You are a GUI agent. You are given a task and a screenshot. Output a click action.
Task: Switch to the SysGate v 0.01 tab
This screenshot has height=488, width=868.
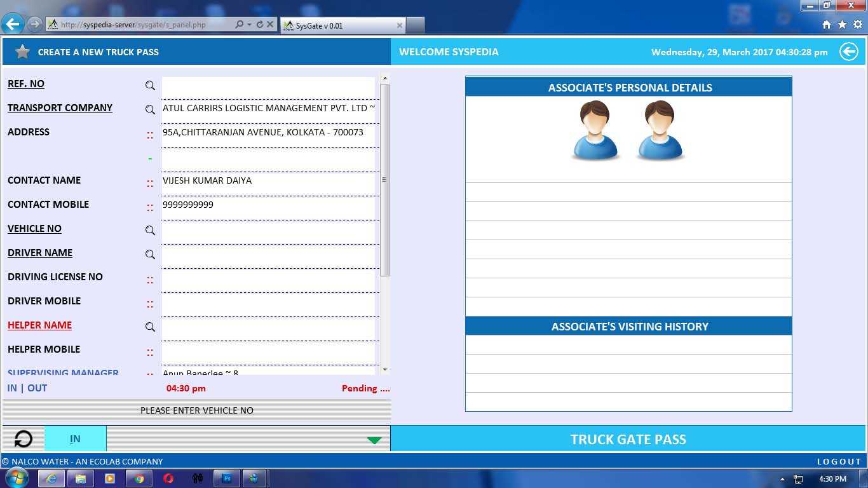[x=342, y=25]
